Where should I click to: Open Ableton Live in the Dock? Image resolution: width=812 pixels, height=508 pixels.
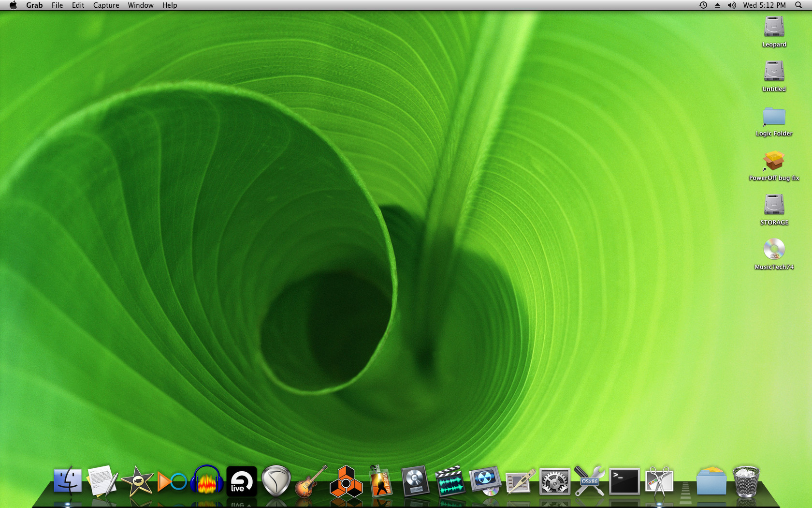click(241, 481)
